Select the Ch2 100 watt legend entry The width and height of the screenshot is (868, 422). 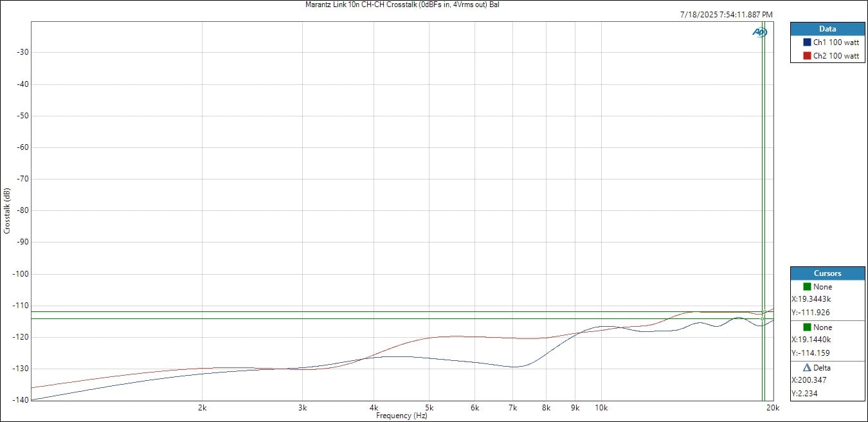[835, 56]
